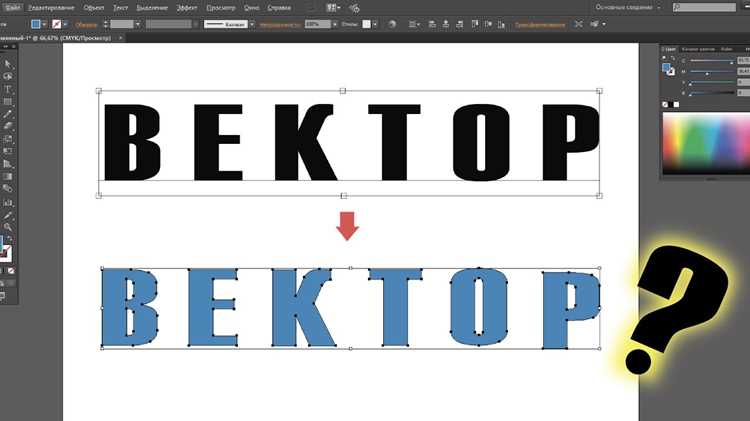Click horizontal align right icon
Screen dimensions: 750x421
pos(460,24)
